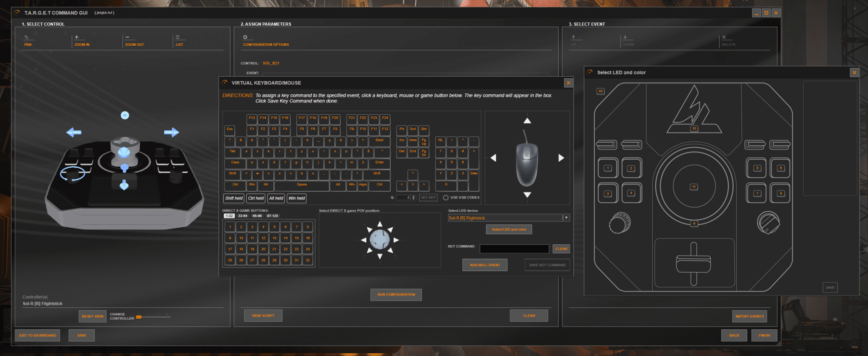The image size is (868, 356).
Task: Switch to DirectX buttons 97-120 tab
Action: [x=272, y=216]
